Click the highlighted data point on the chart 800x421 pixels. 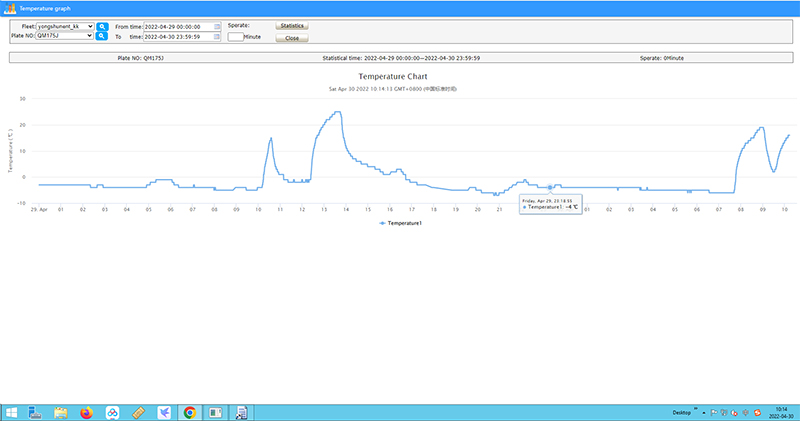(550, 187)
